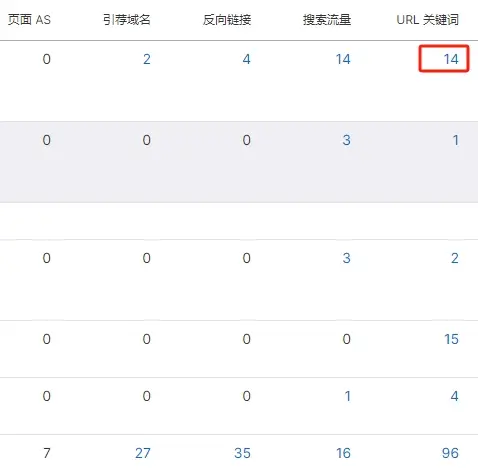Open the URL 关键词 value 14 link
The image size is (478, 472).
(x=451, y=59)
